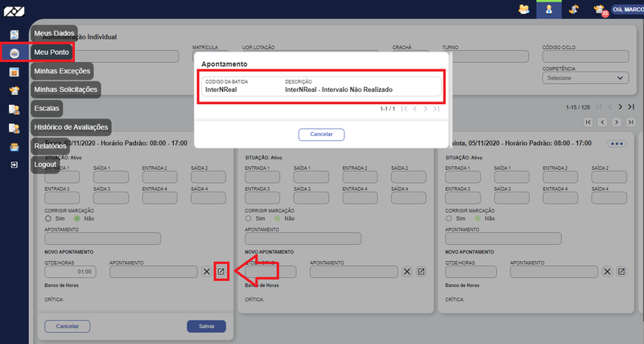The height and width of the screenshot is (344, 644).
Task: Select the individual employee icon in top bar
Action: pos(549,10)
